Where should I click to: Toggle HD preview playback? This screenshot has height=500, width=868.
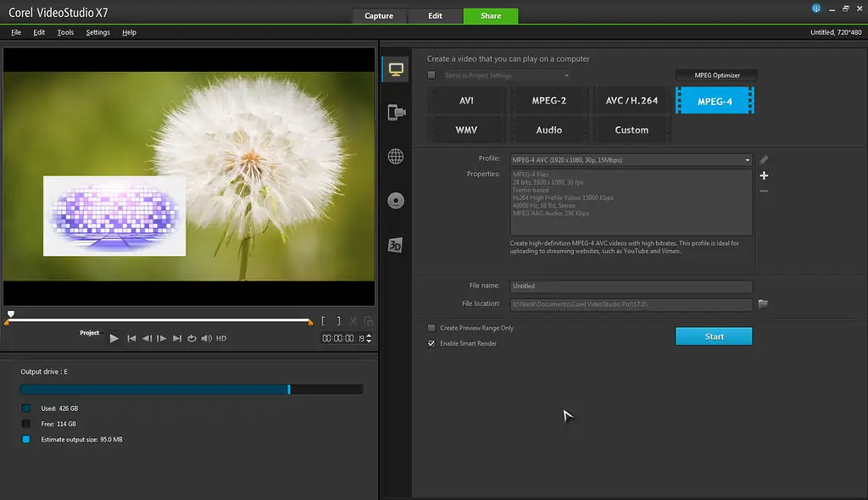point(220,338)
